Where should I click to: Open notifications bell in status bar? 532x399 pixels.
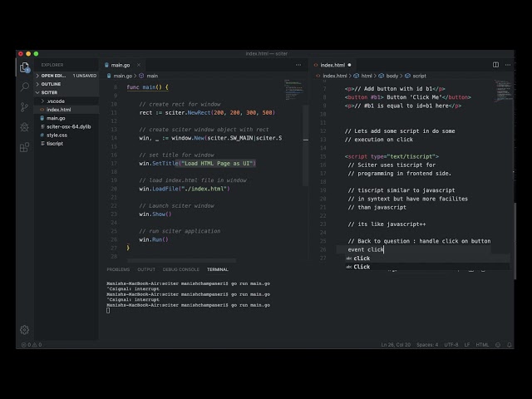pos(510,345)
